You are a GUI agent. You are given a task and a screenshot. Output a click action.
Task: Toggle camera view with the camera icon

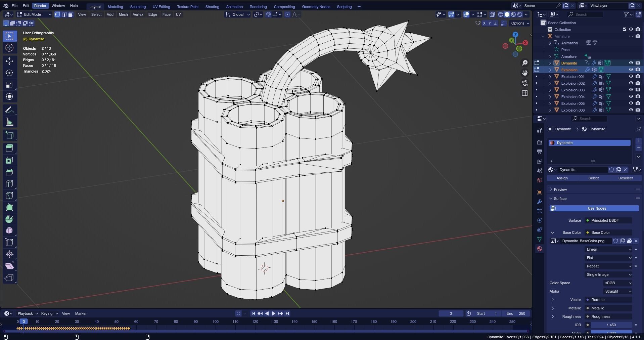point(525,83)
